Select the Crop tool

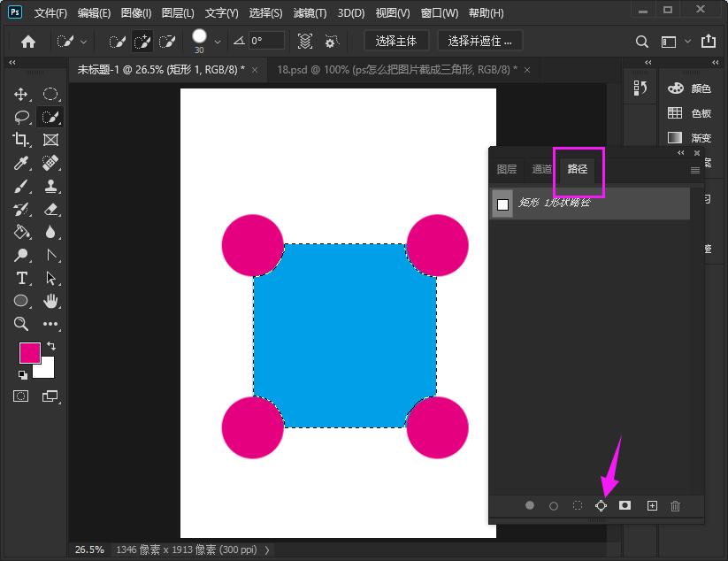pos(21,140)
